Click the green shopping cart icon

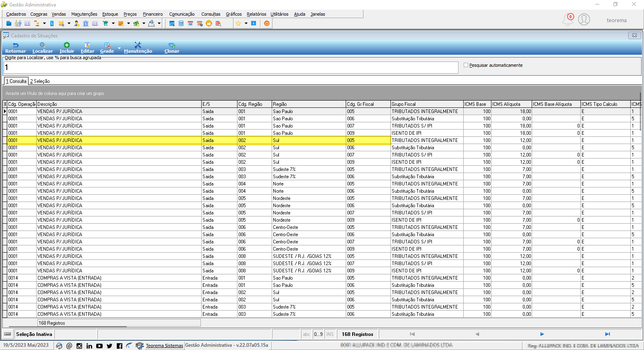pyautogui.click(x=105, y=23)
